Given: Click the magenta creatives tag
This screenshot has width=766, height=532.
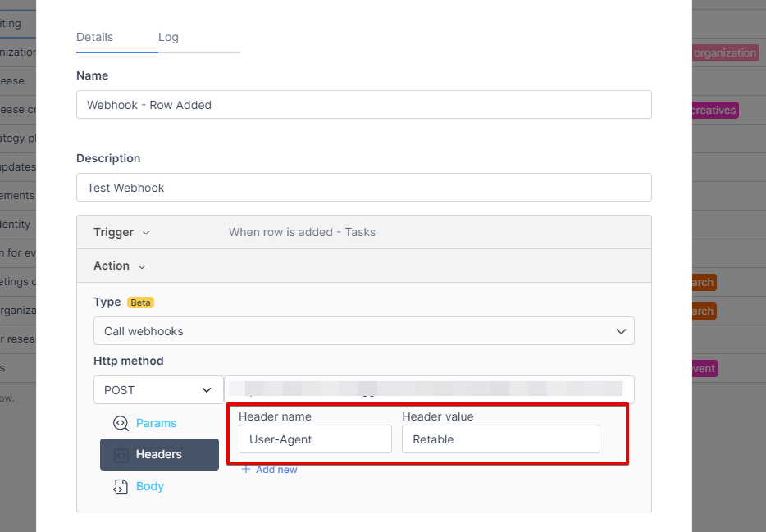Looking at the screenshot, I should 713,111.
